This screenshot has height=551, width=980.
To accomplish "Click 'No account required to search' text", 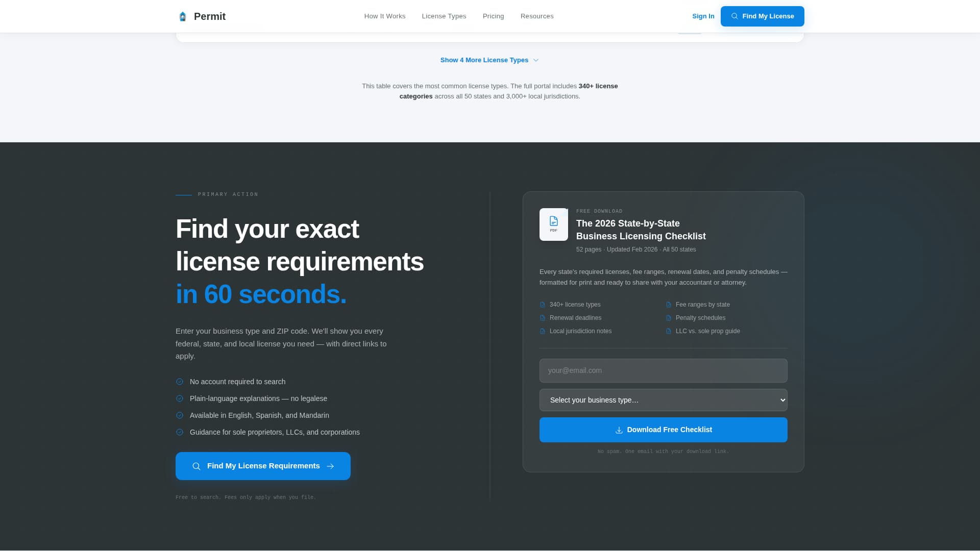I will [x=237, y=382].
